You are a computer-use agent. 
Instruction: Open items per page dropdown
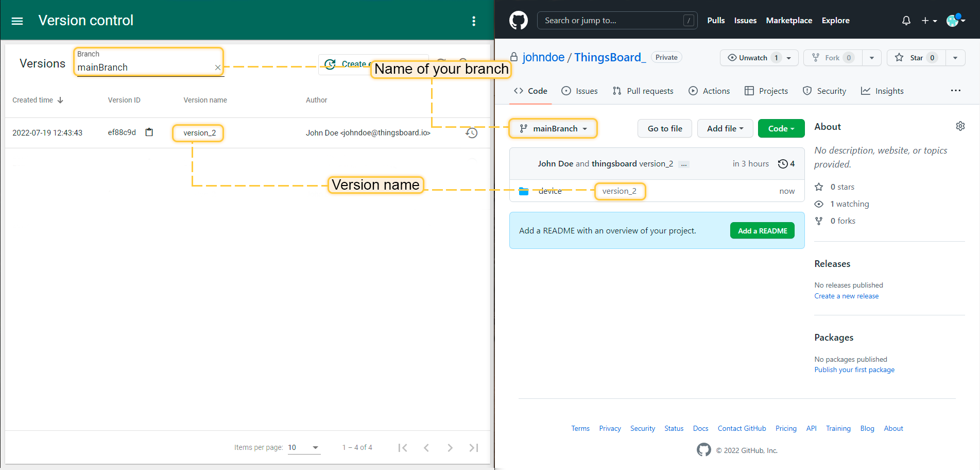tap(304, 447)
